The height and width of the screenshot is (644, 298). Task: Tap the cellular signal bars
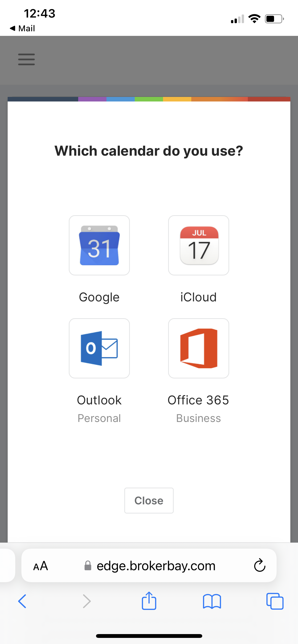tap(237, 19)
